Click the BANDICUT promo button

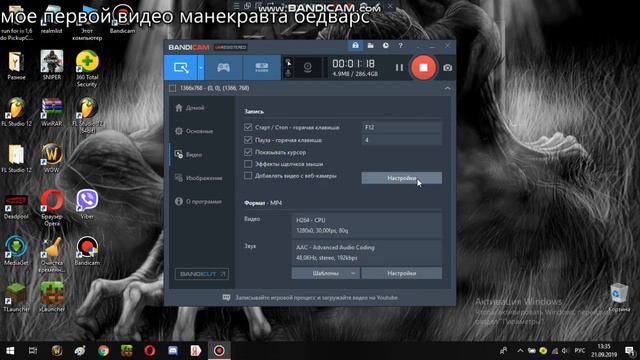tap(202, 274)
